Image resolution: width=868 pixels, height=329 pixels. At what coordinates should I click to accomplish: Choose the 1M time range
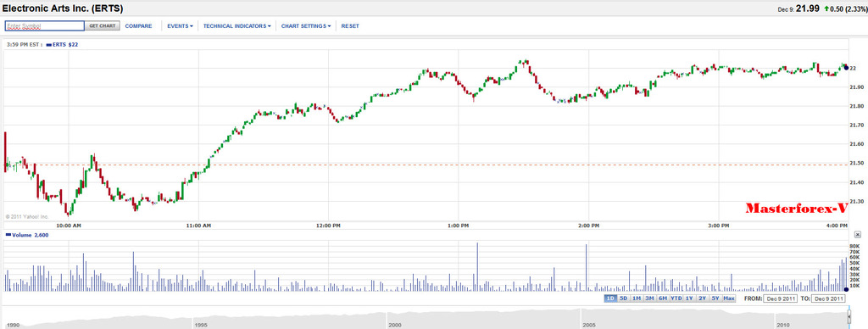[637, 298]
